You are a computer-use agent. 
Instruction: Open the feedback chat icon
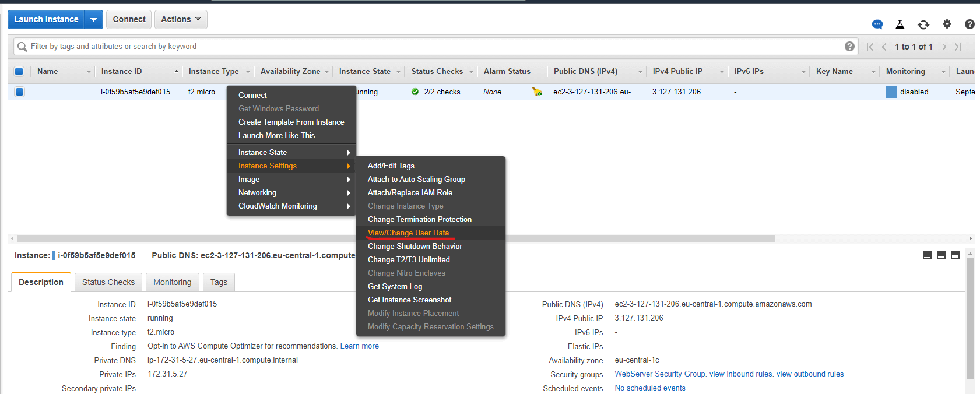(x=877, y=24)
